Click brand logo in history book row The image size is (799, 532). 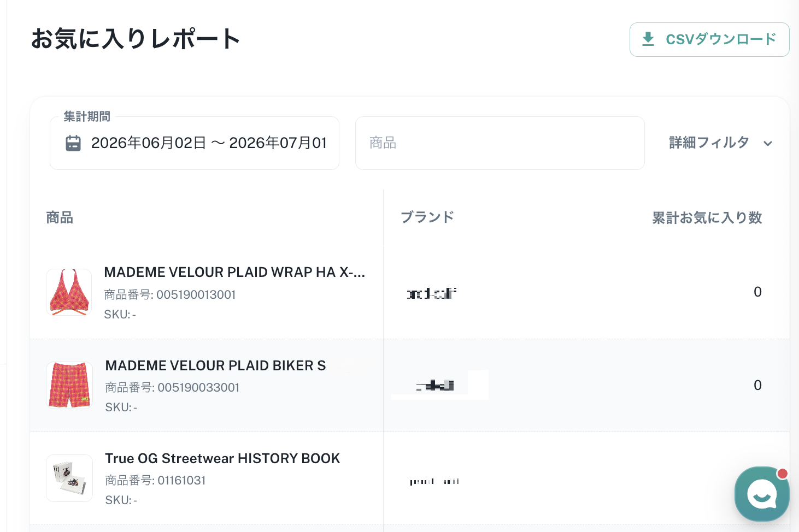(434, 481)
